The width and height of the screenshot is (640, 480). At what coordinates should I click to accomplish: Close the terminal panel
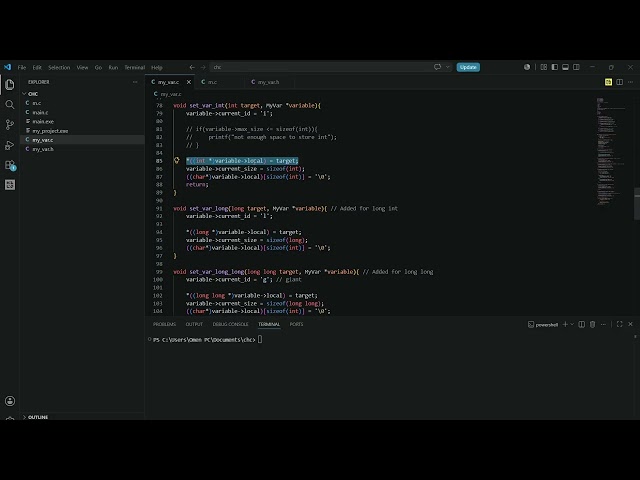point(631,324)
